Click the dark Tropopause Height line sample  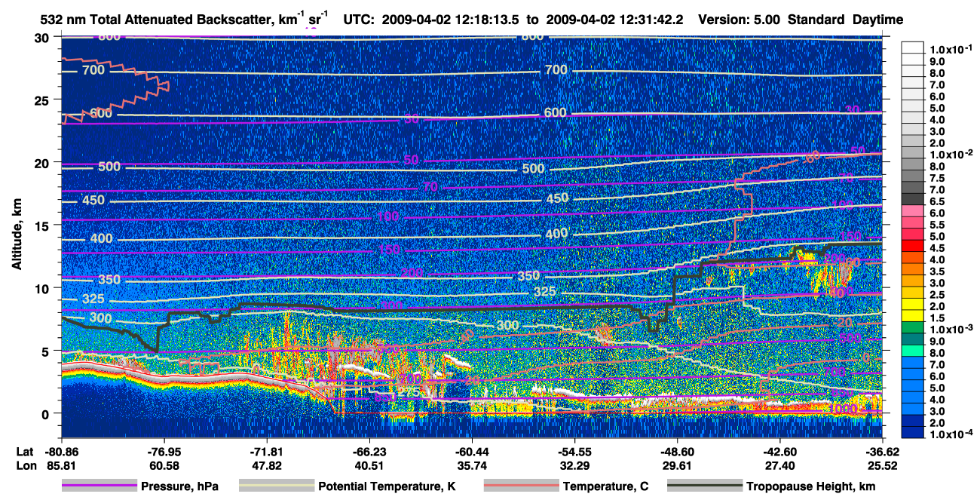pyautogui.click(x=705, y=486)
